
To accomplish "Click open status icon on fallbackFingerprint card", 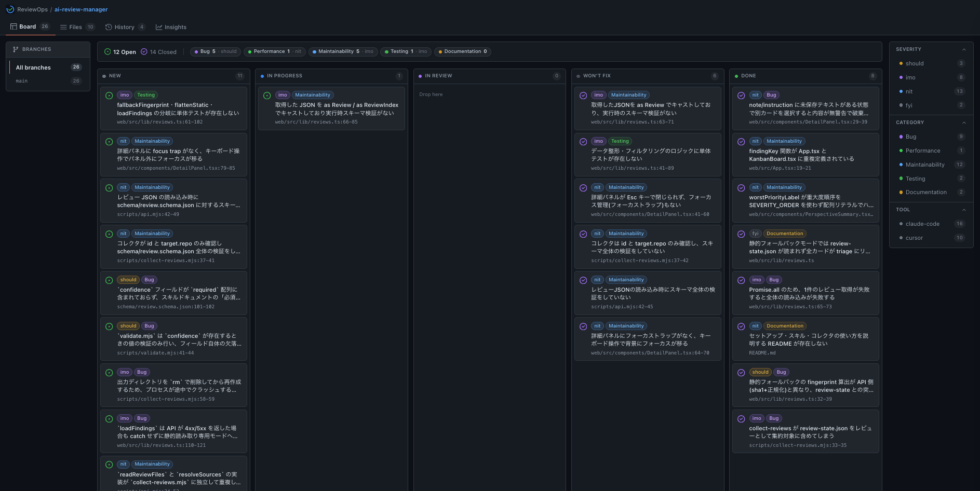I will point(109,96).
